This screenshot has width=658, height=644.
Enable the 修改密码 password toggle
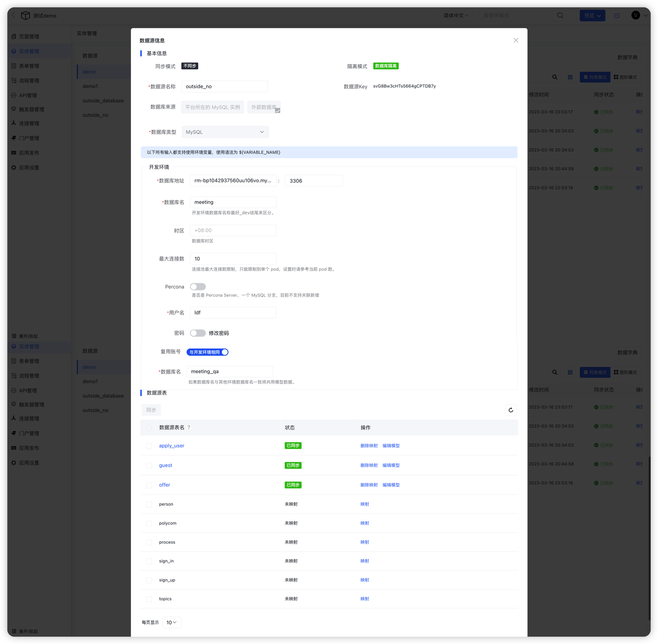pyautogui.click(x=198, y=333)
